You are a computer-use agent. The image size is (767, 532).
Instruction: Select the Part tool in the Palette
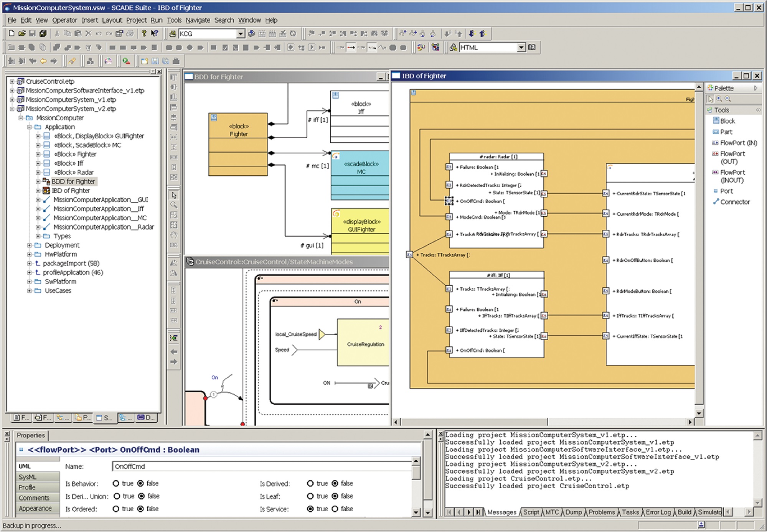725,132
